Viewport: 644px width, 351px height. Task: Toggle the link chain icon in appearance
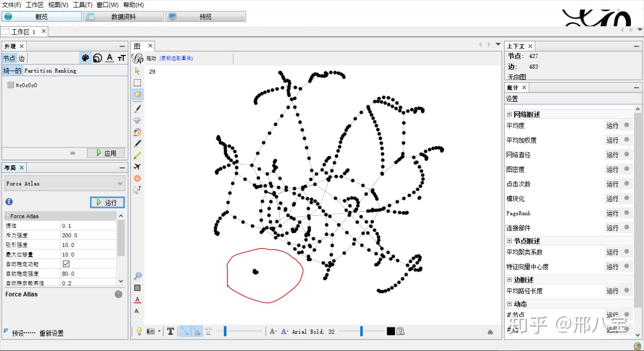click(73, 153)
